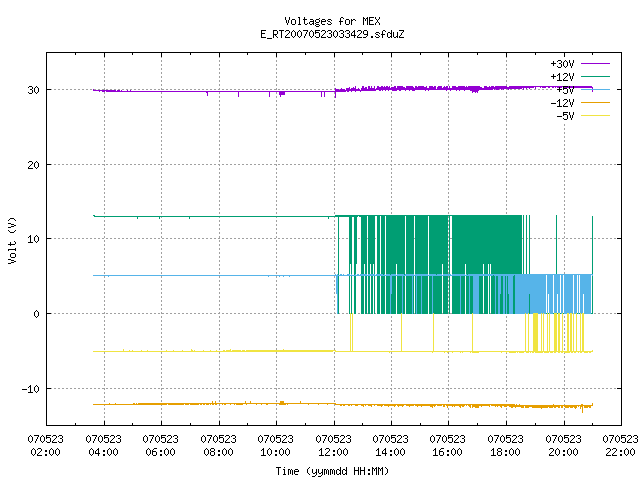Click the 070523 08:00 time tick label
Viewport: 640px width, 480px height.
click(x=218, y=446)
